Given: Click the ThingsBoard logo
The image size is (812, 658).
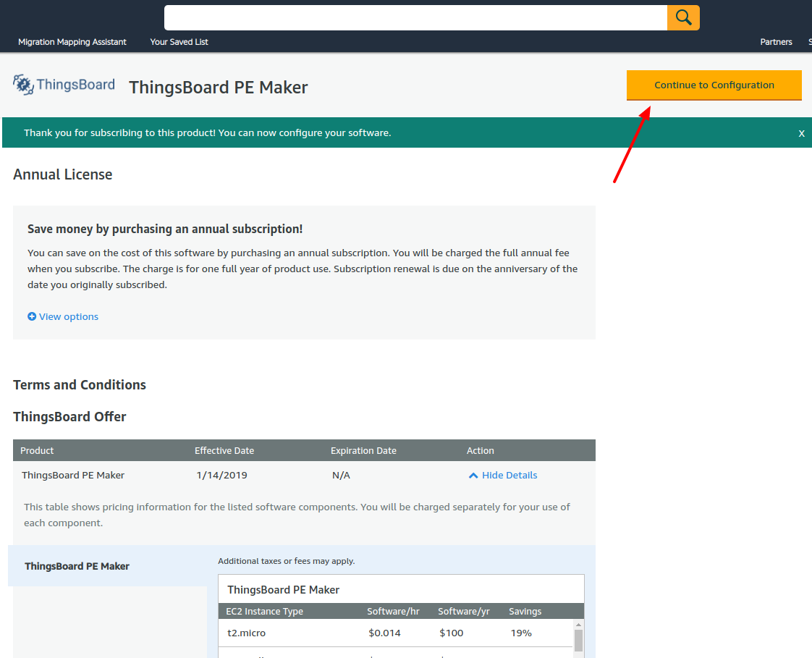Looking at the screenshot, I should pos(64,85).
